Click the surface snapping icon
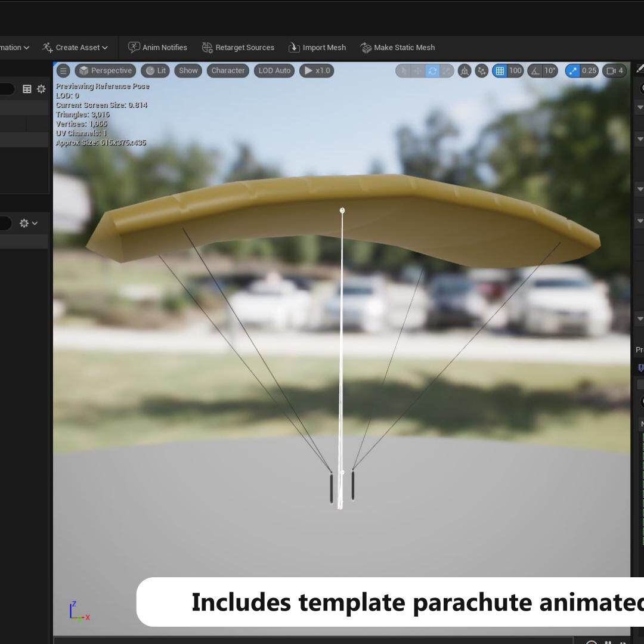The image size is (644, 644). 481,71
